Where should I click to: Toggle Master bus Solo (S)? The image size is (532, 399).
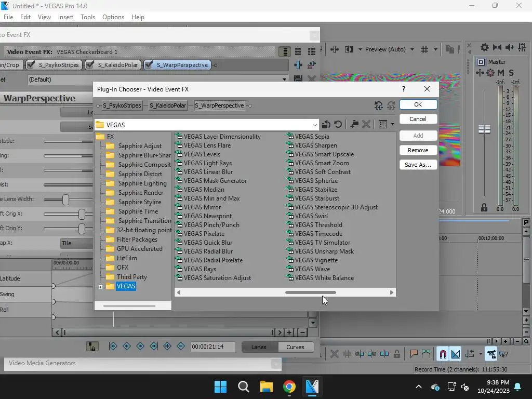point(511,73)
